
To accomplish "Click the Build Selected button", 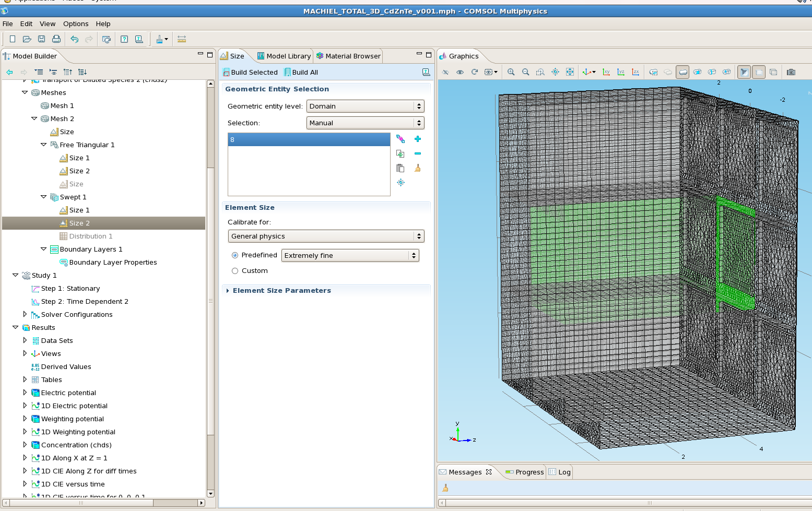I will click(250, 73).
